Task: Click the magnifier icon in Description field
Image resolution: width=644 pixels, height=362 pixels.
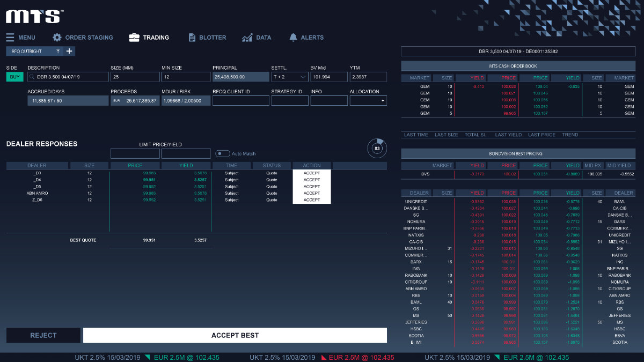Action: tap(32, 77)
